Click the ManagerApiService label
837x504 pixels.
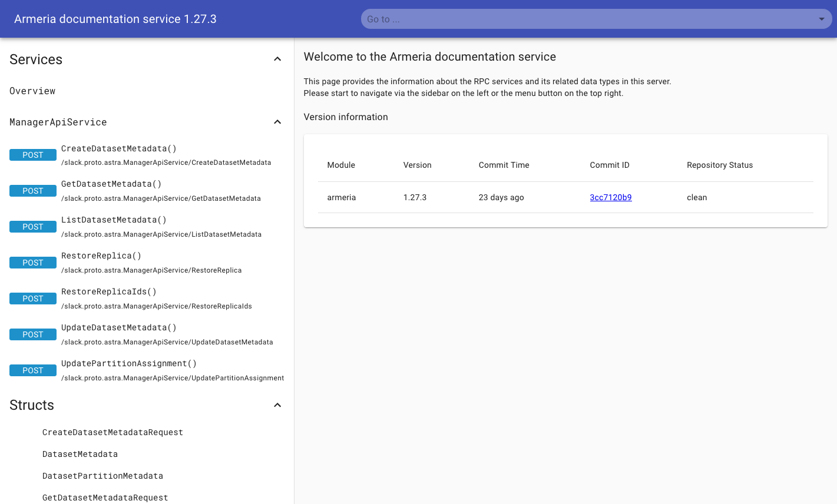(58, 122)
